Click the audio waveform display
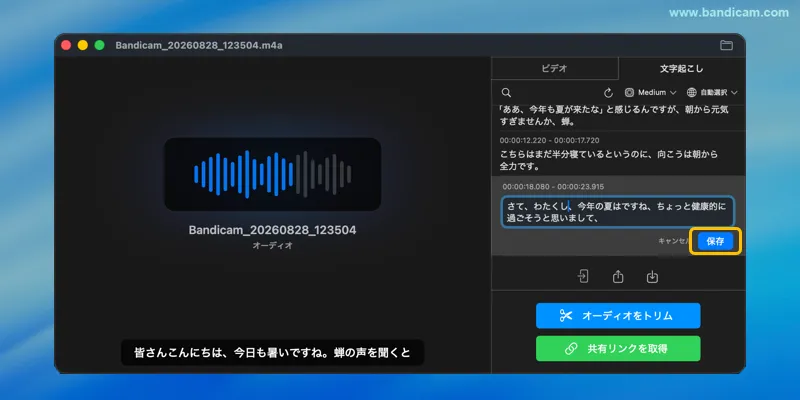Image resolution: width=800 pixels, height=400 pixels. pyautogui.click(x=272, y=174)
